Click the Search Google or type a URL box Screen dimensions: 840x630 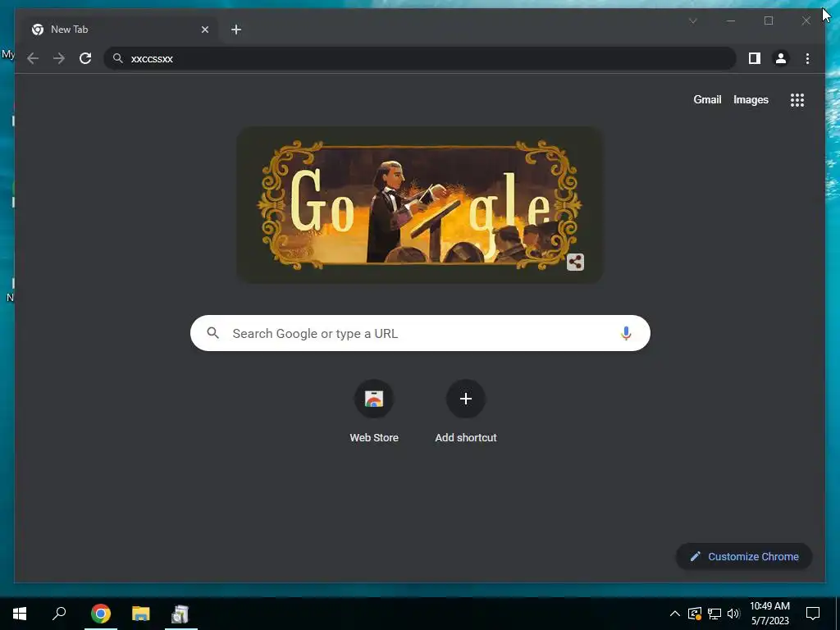(x=420, y=333)
